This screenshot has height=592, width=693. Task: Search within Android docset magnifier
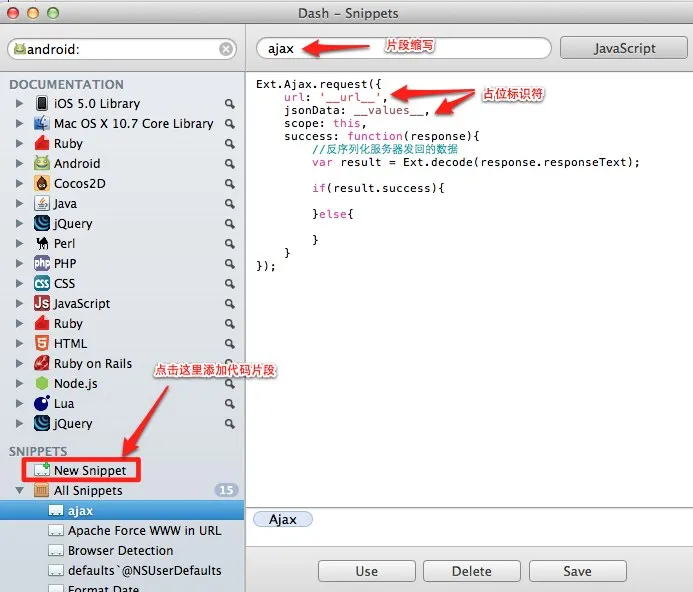(229, 164)
